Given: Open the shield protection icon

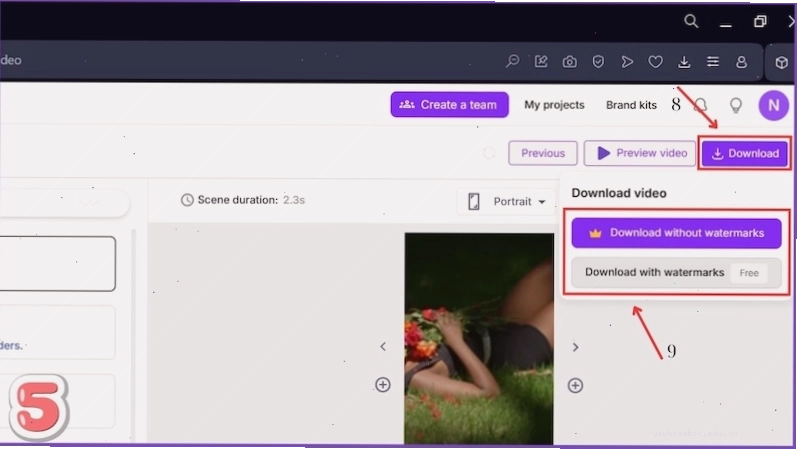Looking at the screenshot, I should pos(598,62).
